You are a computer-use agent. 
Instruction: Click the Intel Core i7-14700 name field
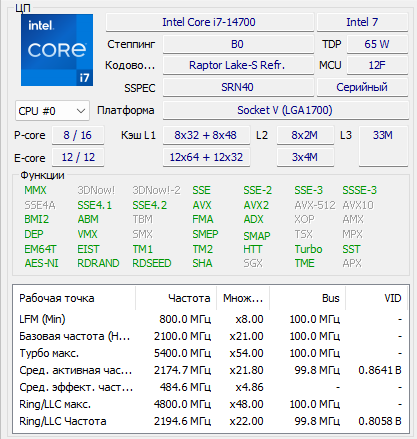click(x=210, y=22)
